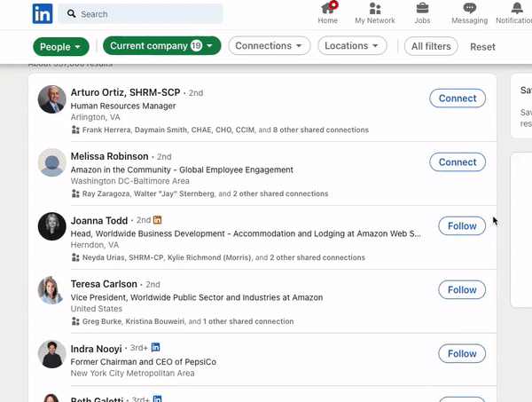Click 'New York City Metropolitan Area' text

tap(133, 373)
